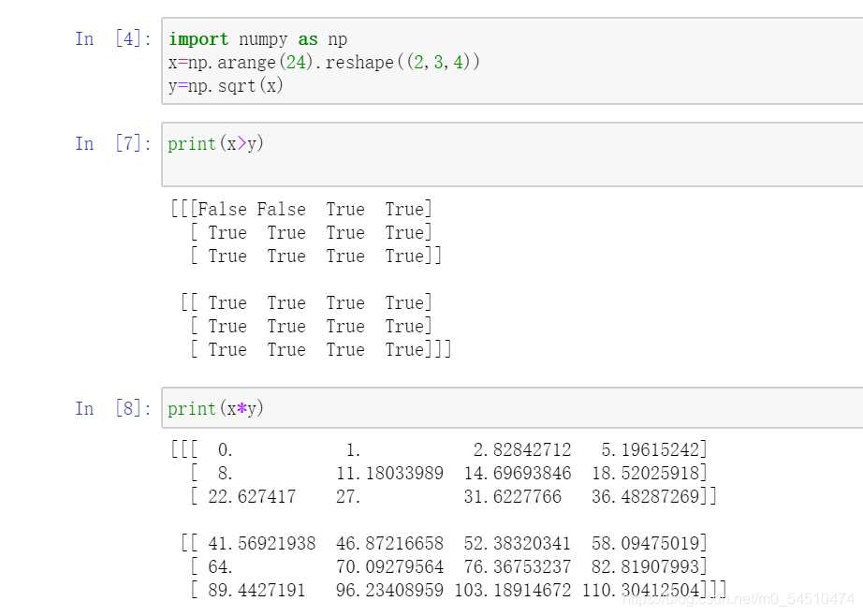Click the print(x*y) code cell
The height and width of the screenshot is (616, 863).
click(x=512, y=408)
